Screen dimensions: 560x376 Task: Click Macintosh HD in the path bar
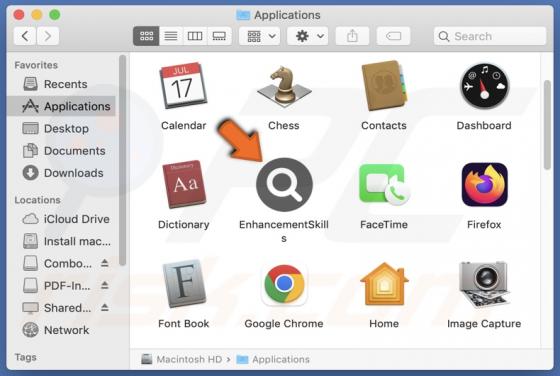coord(182,359)
